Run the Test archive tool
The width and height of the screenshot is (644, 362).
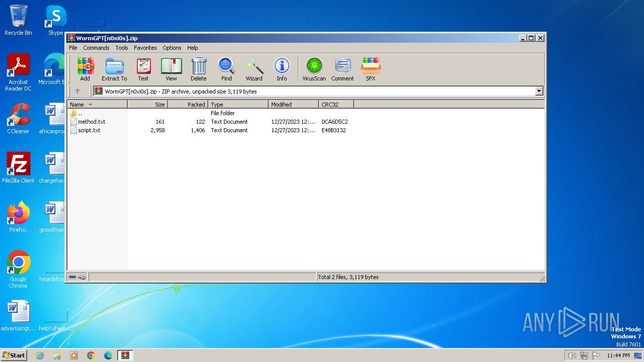[143, 69]
